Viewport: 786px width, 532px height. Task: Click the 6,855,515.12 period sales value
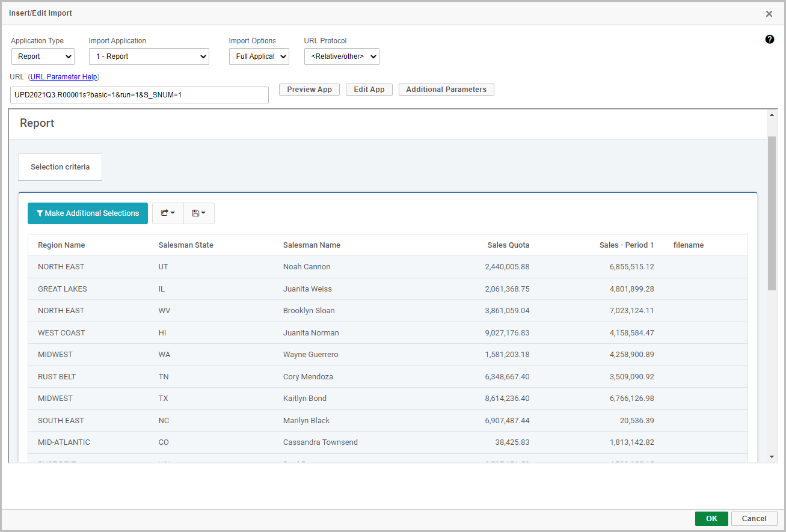point(631,267)
